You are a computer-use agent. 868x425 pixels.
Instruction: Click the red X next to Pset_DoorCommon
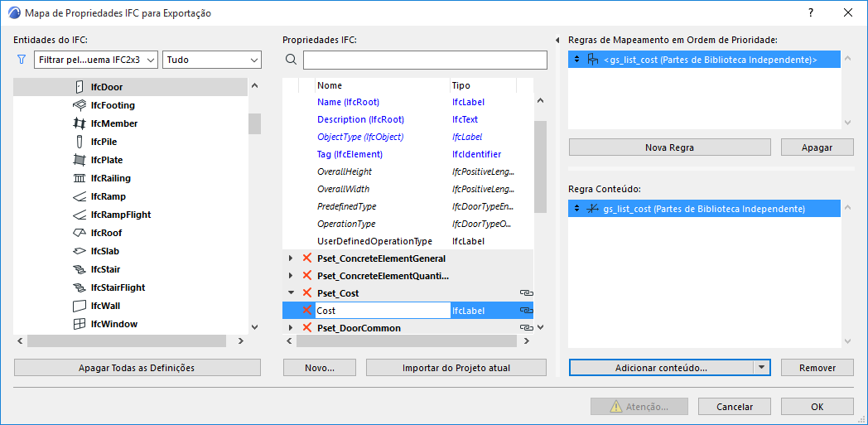click(307, 328)
